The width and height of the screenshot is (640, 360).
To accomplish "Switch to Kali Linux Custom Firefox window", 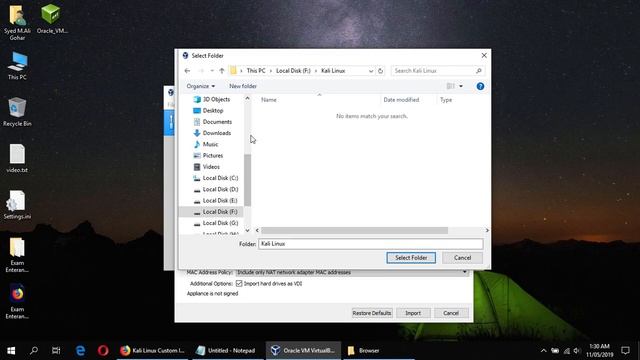I will click(153, 351).
